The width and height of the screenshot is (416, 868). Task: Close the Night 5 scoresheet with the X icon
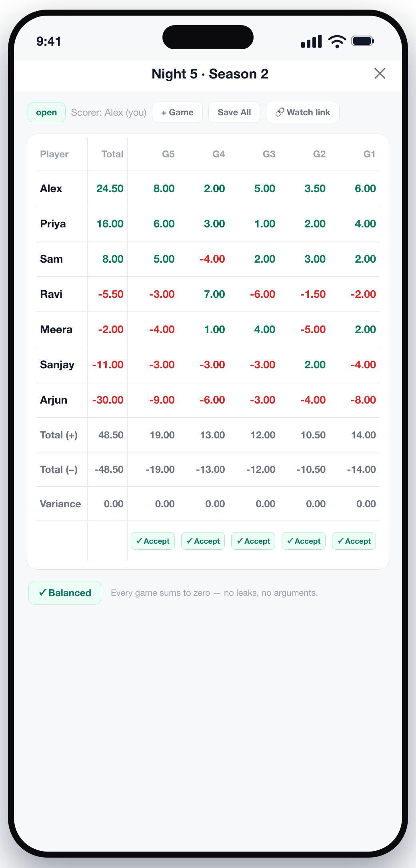[x=380, y=73]
